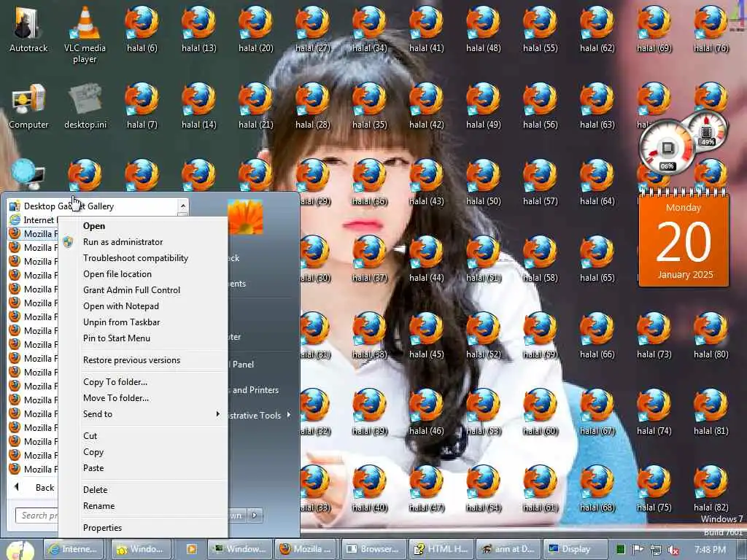Viewport: 747px width, 560px height.
Task: Open the Autotrack desktop icon
Action: (28, 28)
